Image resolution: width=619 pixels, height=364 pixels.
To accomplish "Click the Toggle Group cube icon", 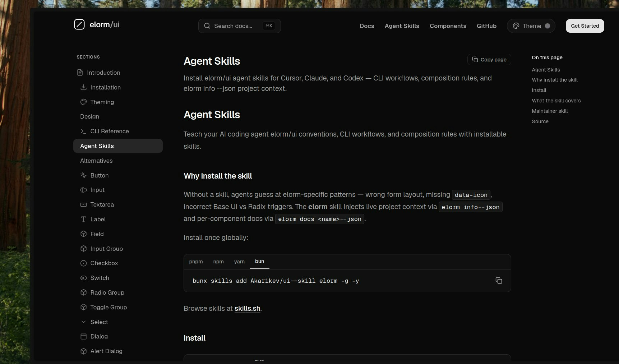I will [83, 307].
